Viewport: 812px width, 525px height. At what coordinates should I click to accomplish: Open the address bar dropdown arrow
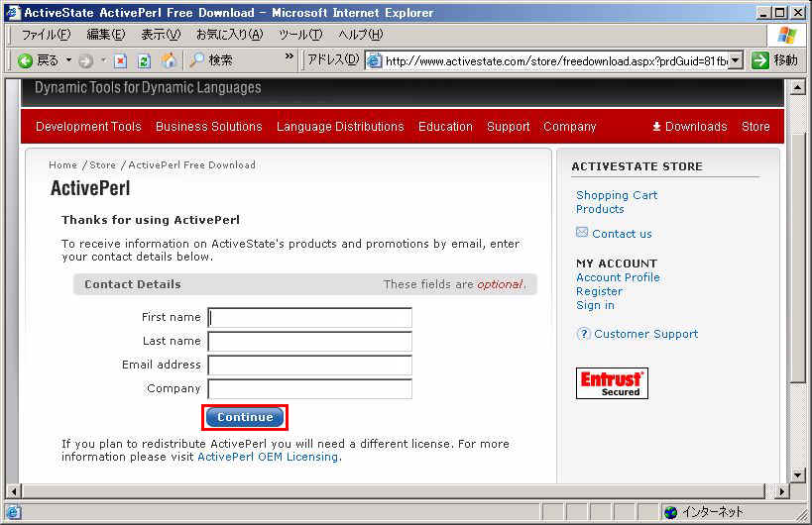pyautogui.click(x=736, y=60)
